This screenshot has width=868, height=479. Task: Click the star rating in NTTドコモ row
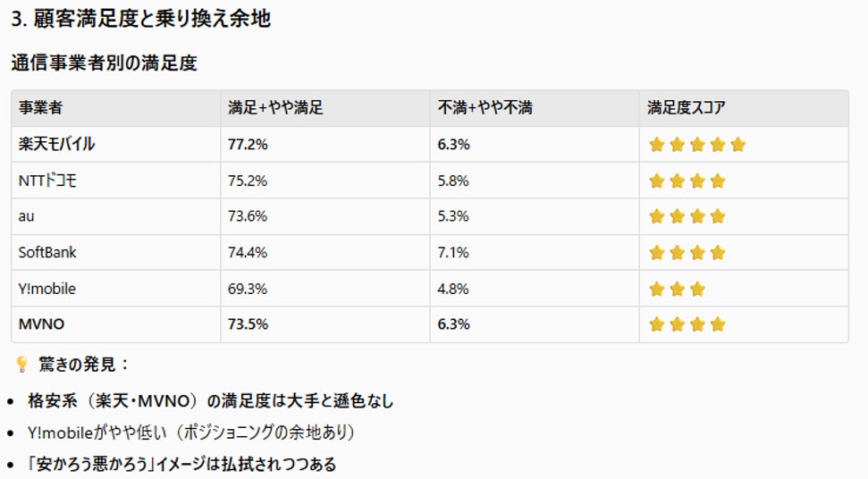point(687,181)
